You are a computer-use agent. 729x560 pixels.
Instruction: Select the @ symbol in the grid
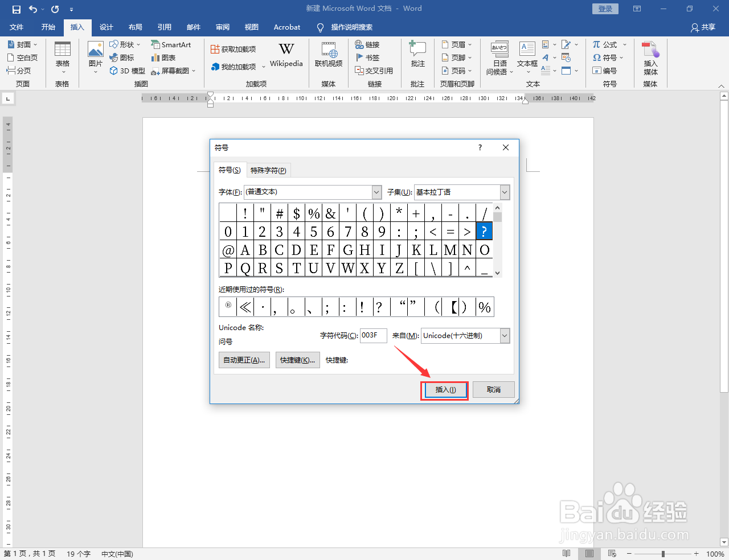click(228, 250)
